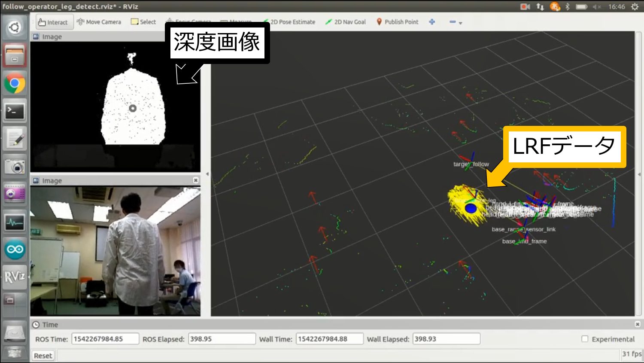Choose the Select tool in toolbar
Viewport: 644px width, 363px height.
coord(143,22)
